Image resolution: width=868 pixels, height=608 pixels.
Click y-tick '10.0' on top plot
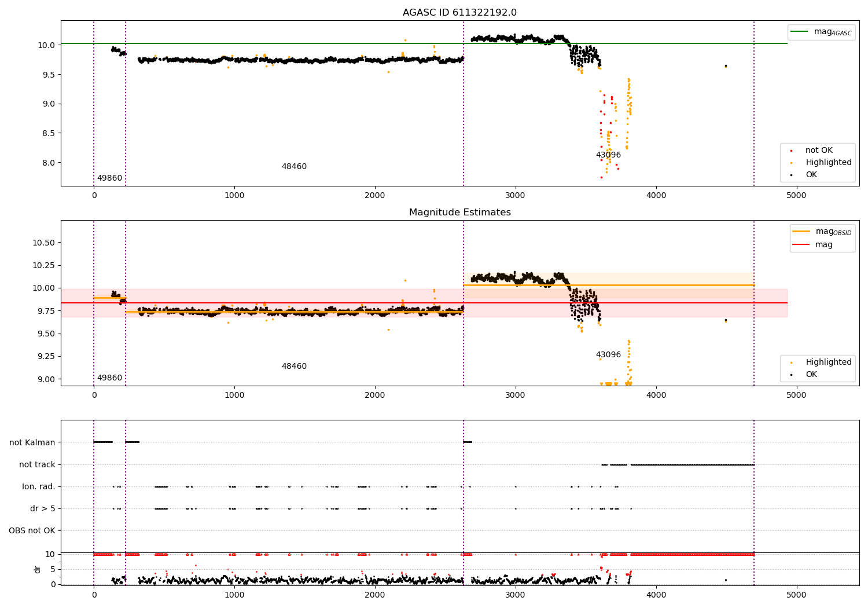click(47, 45)
